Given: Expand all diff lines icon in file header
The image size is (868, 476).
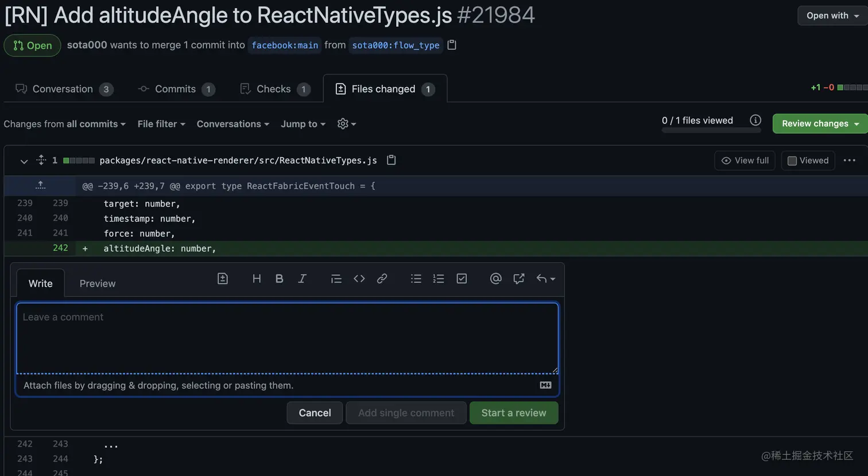Looking at the screenshot, I should [41, 160].
